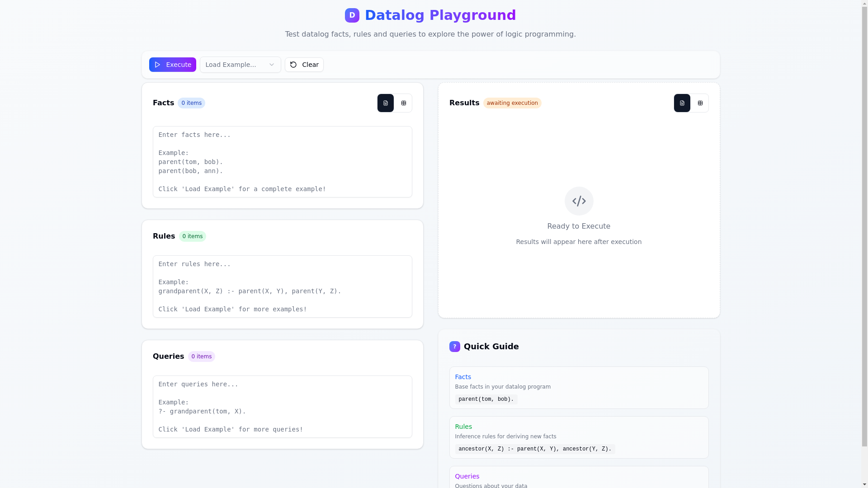Switch Results panel to text view
868x488 pixels.
point(682,103)
